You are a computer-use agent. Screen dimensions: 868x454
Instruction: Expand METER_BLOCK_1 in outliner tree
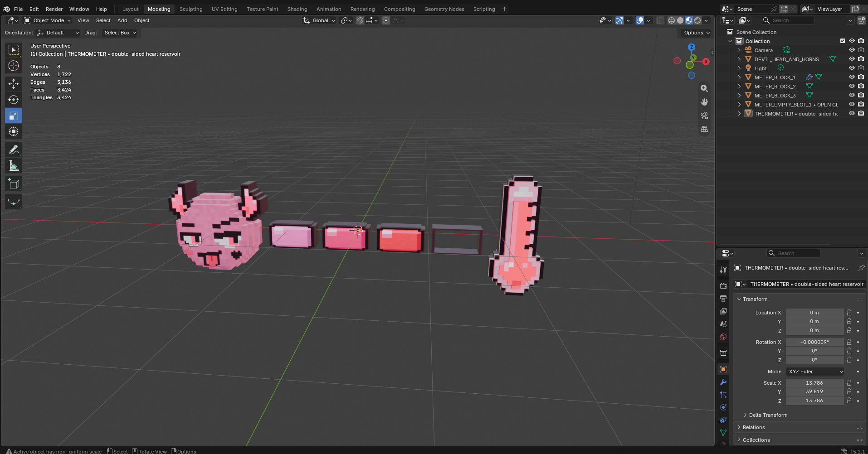tap(739, 77)
